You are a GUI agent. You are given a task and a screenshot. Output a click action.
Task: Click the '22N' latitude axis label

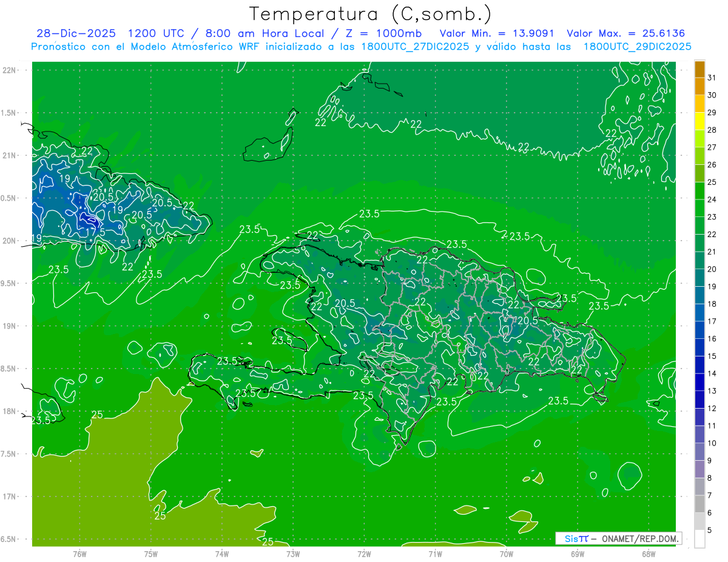click(10, 70)
